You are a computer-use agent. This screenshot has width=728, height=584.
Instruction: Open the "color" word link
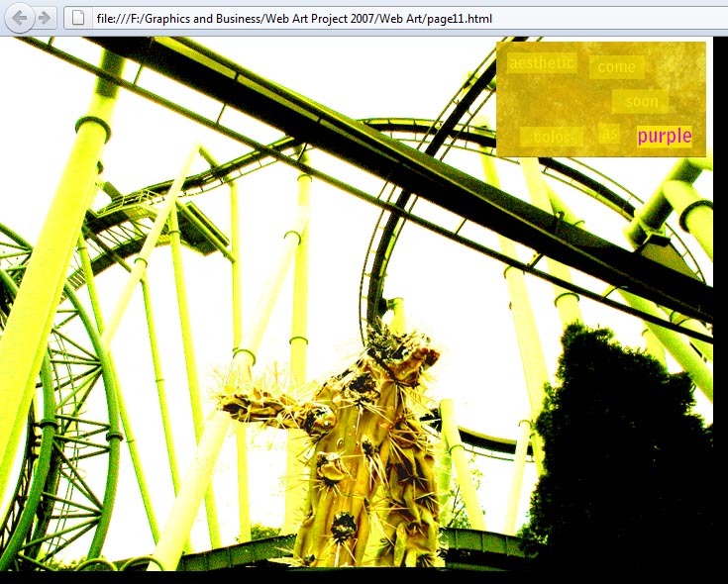(552, 137)
